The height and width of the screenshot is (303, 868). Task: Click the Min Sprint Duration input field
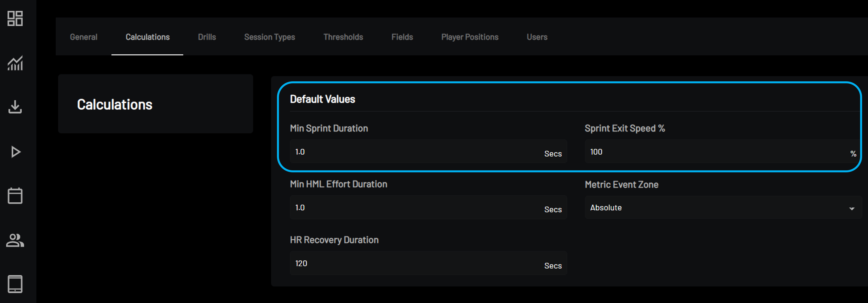click(x=428, y=152)
